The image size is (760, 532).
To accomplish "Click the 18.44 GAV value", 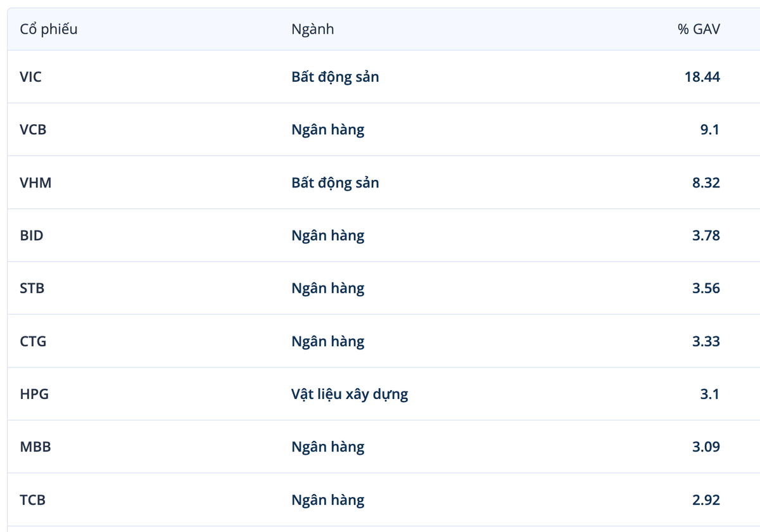I will tap(702, 77).
